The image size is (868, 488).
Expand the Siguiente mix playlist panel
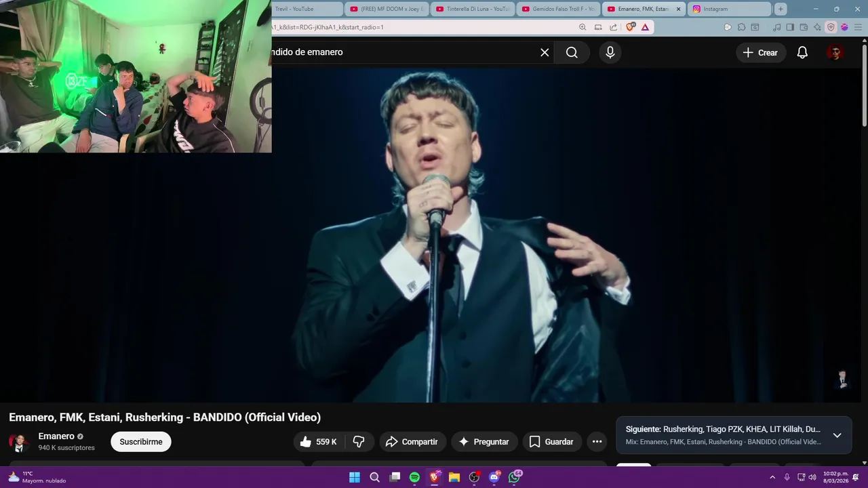click(x=837, y=435)
